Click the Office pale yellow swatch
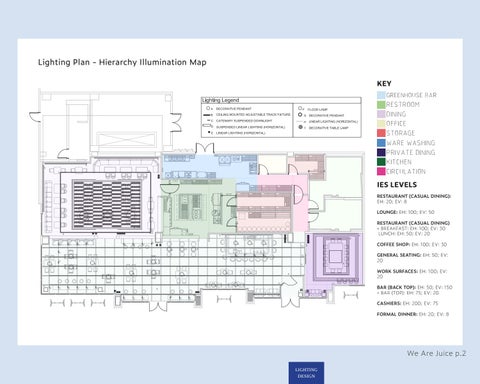Viewport: 480px width, 384px height. pos(381,124)
